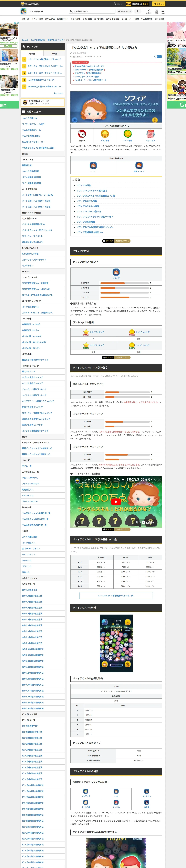Click the ベル tsum icon
Image resolution: width=186 pixels, height=868 pixels.
click(116, 791)
